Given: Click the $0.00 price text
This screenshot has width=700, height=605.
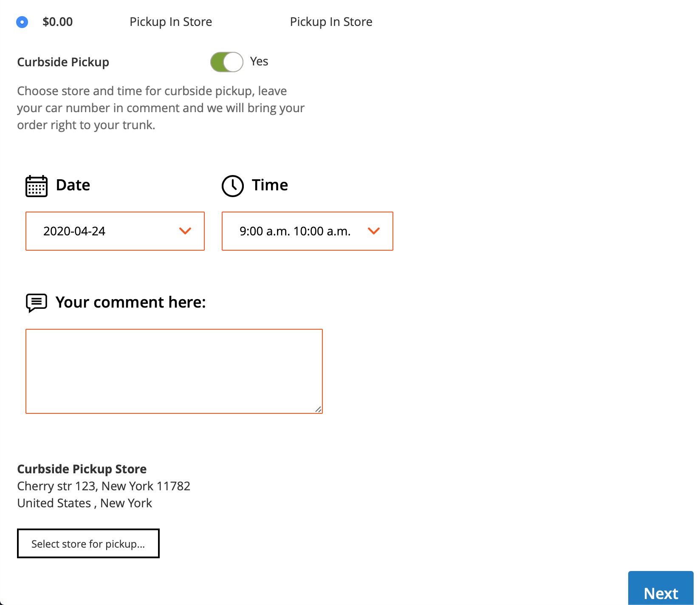Looking at the screenshot, I should [x=58, y=22].
